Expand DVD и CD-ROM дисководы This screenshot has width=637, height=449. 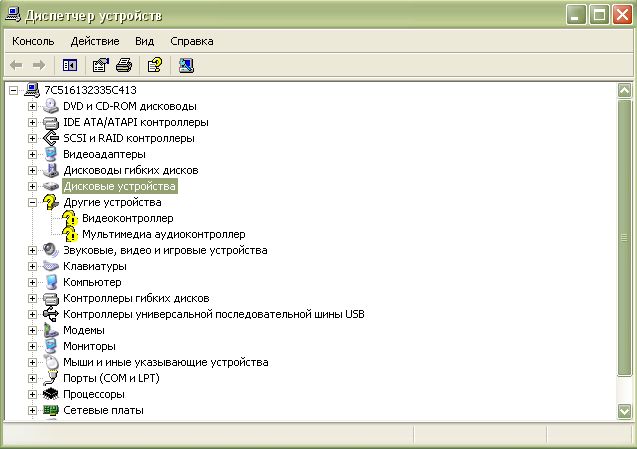(x=32, y=106)
